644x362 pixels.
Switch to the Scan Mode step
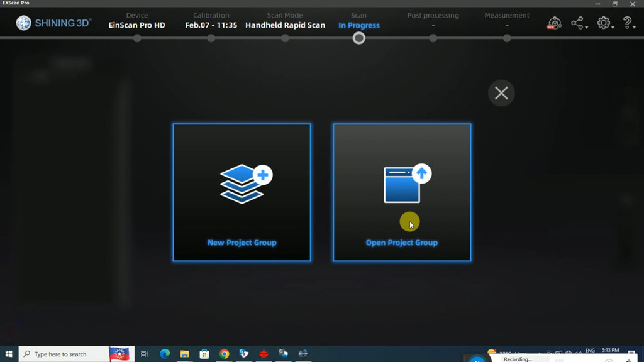tap(285, 38)
